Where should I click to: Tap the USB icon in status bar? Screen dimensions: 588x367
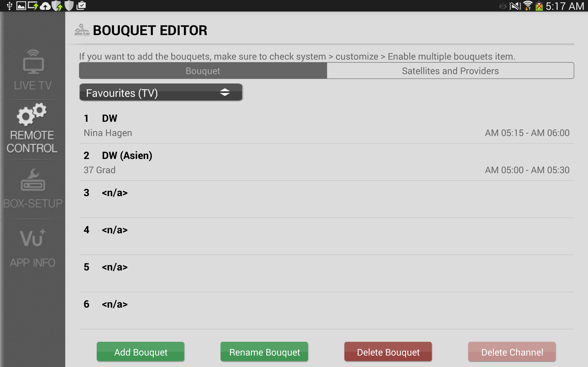(x=9, y=6)
